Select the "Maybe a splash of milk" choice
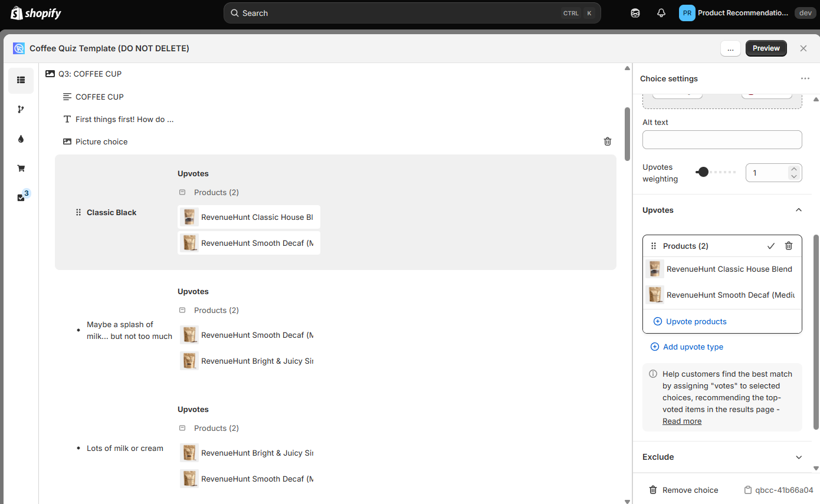 coord(129,330)
